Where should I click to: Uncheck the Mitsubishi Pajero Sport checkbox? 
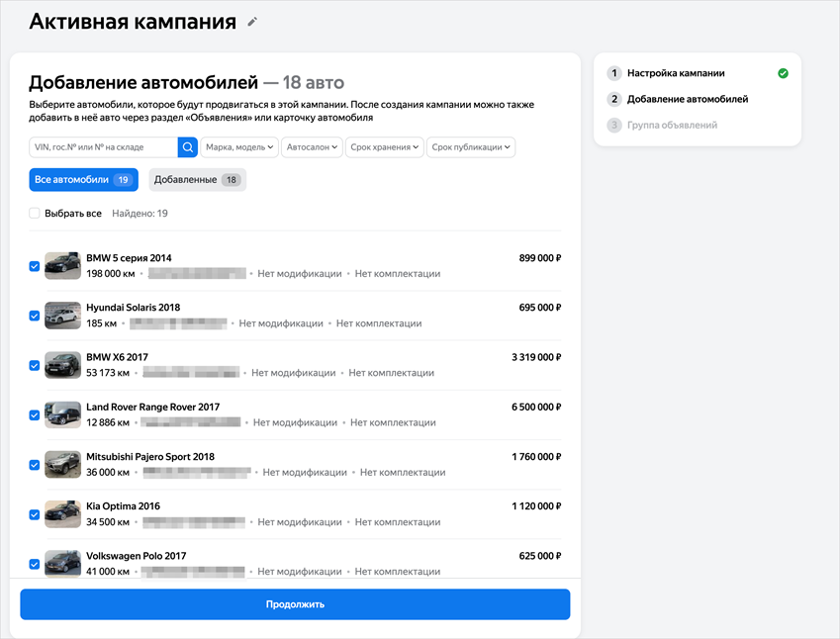coord(35,465)
